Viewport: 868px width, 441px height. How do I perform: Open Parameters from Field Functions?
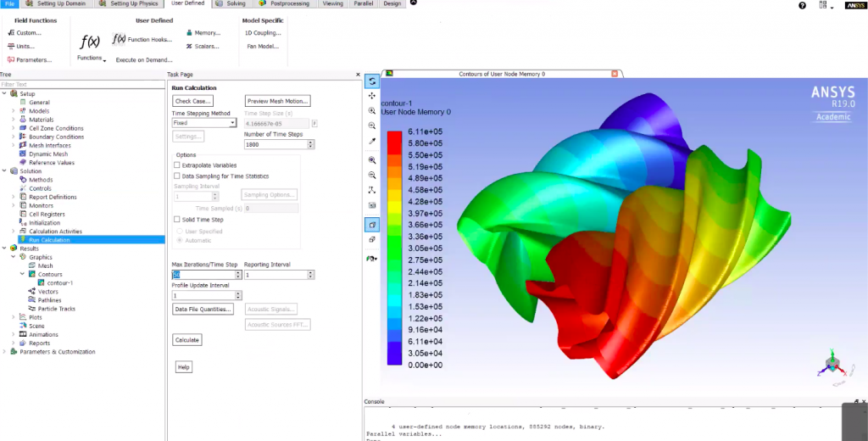(x=30, y=60)
